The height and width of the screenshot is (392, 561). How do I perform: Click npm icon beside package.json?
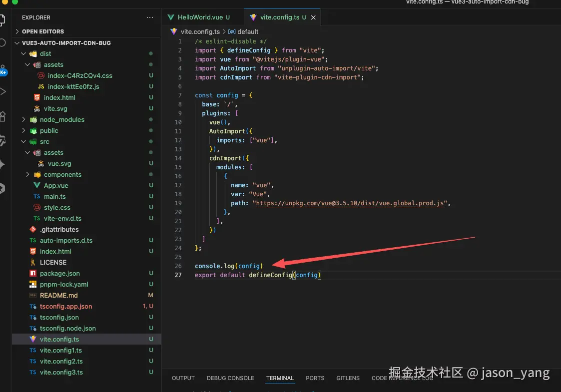pos(33,273)
